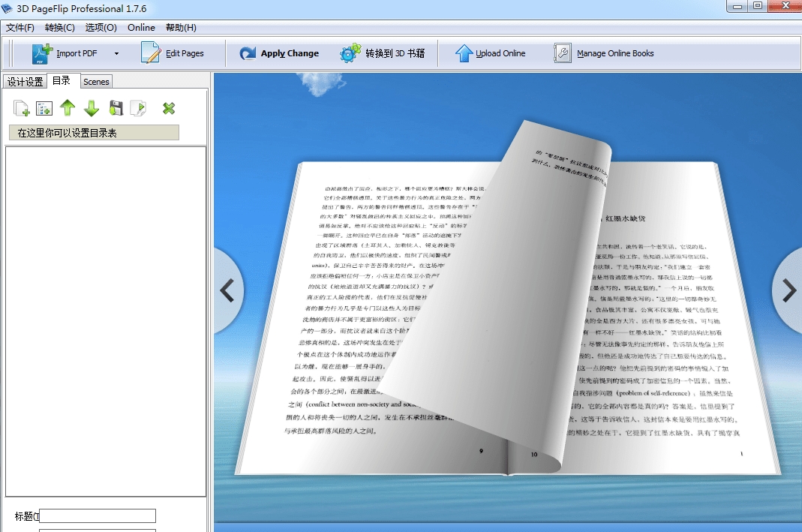Image resolution: width=802 pixels, height=532 pixels.
Task: Open the 文件(F) menu
Action: pos(20,27)
